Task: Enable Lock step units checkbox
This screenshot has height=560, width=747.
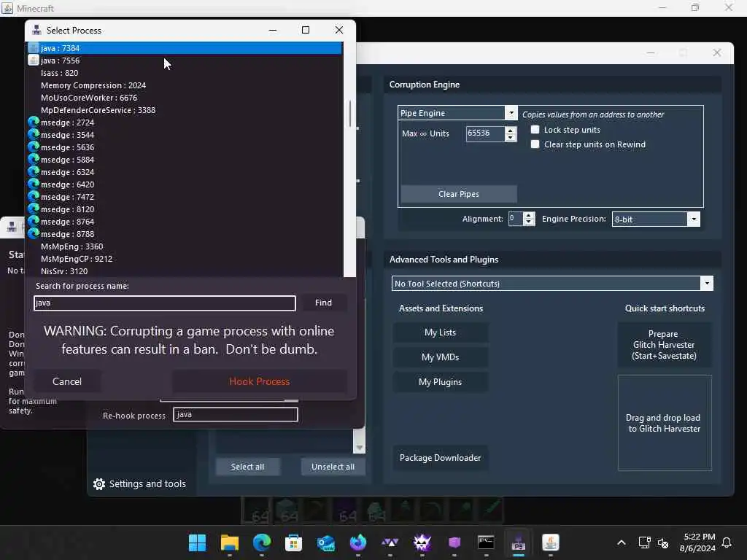Action: tap(535, 130)
